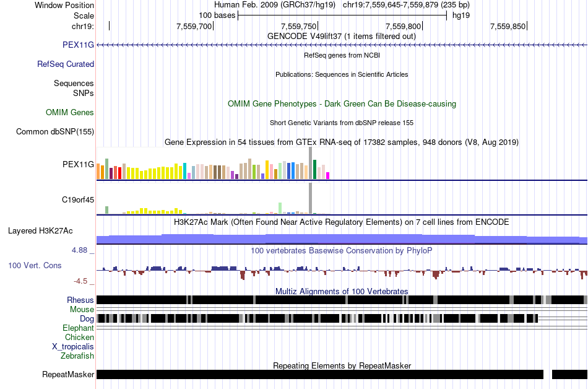Click the RefSeq Curated track label
The width and height of the screenshot is (588, 389).
coord(66,64)
